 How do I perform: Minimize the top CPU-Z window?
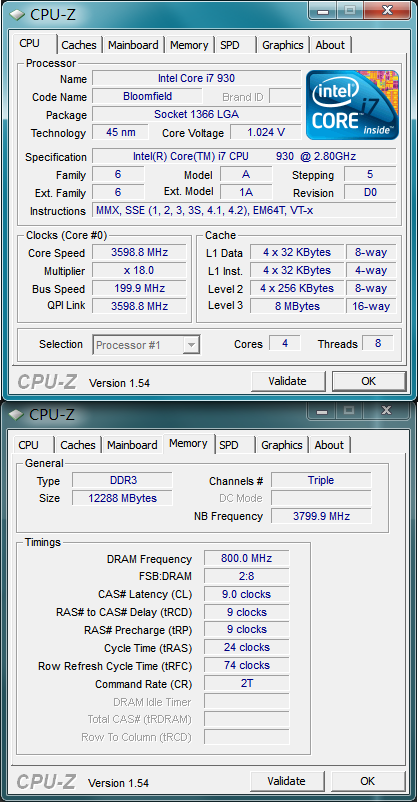[x=323, y=10]
